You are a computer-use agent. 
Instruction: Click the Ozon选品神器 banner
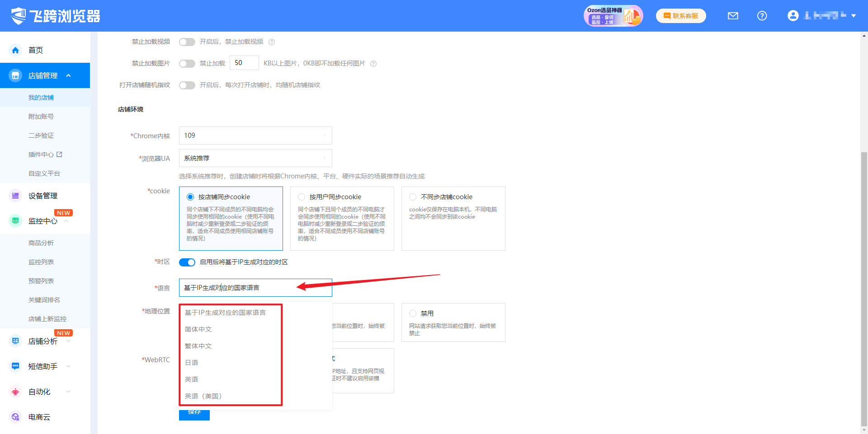click(613, 16)
